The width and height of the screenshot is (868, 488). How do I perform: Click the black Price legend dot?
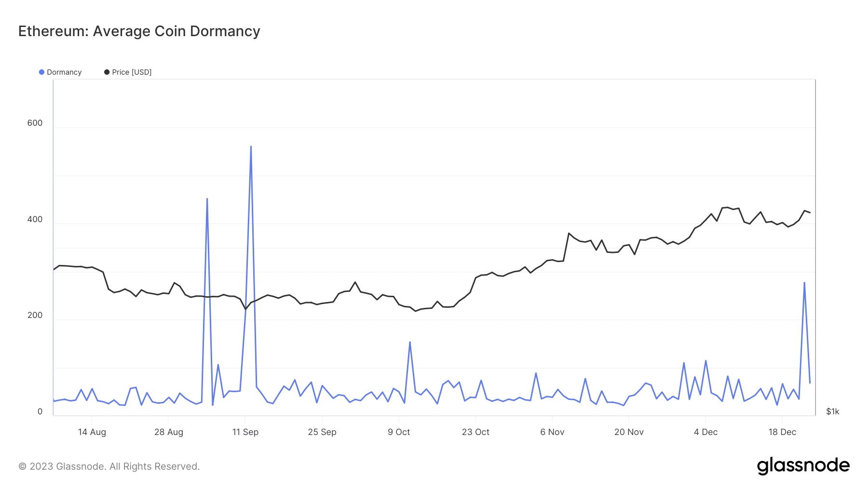(107, 72)
